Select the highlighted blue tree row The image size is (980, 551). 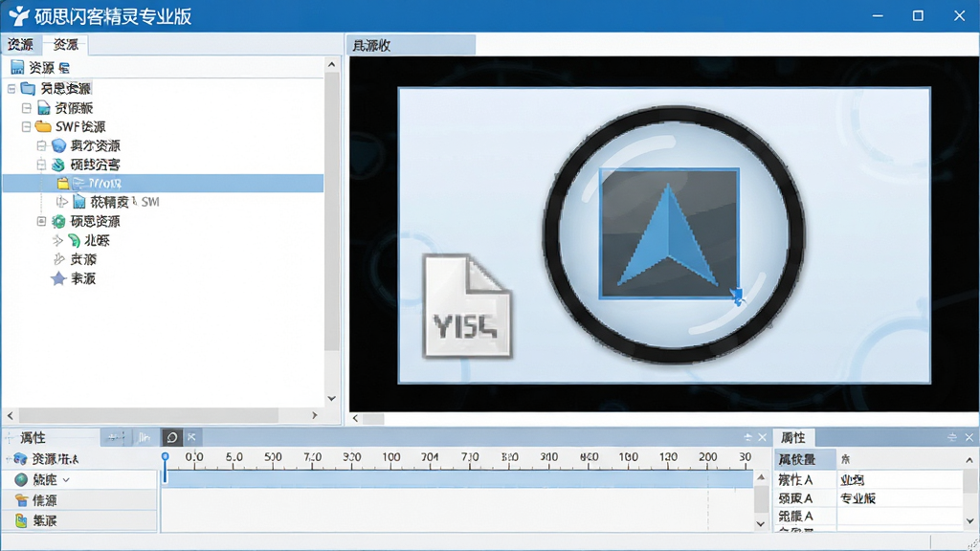163,184
